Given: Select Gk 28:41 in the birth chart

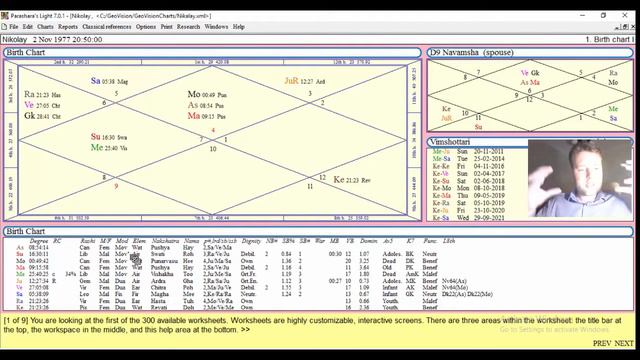Looking at the screenshot, I should (42, 116).
